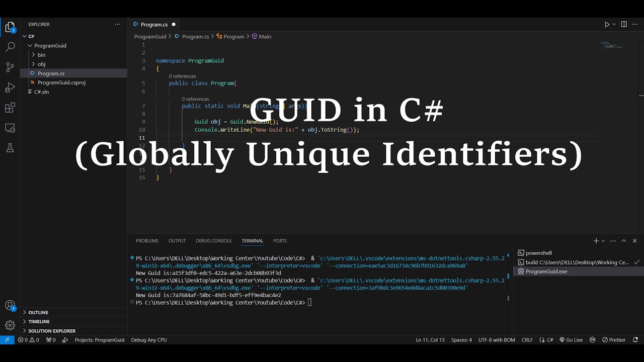Click the icon between Go Live and Prettier
Screen dimensions: 644x362
(x=592, y=340)
